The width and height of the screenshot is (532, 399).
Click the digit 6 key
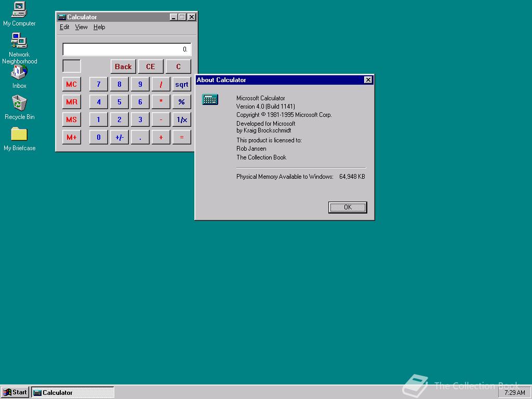[x=140, y=102]
